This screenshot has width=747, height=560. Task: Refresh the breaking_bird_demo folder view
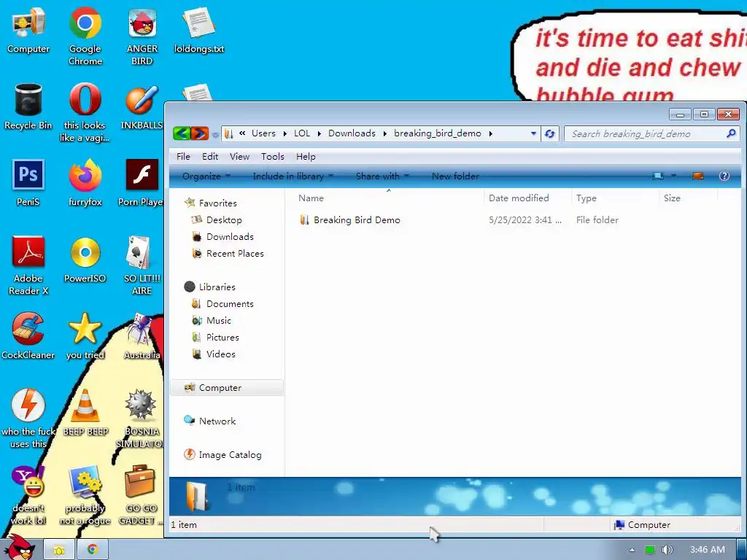click(x=550, y=134)
